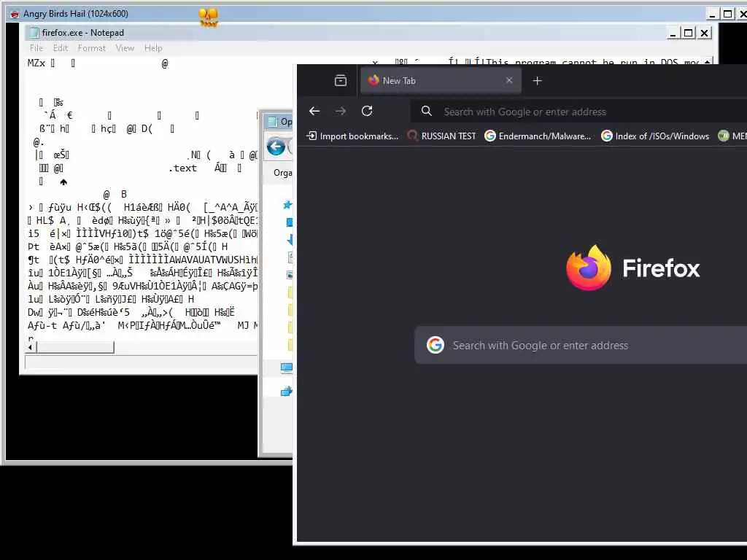Minimize the Angry Birds Hail window
747x560 pixels.
click(x=712, y=14)
